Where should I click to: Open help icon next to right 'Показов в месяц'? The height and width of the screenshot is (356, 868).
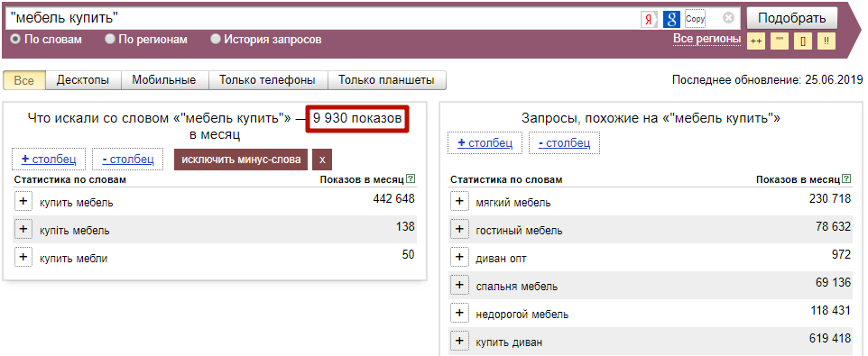(x=846, y=178)
